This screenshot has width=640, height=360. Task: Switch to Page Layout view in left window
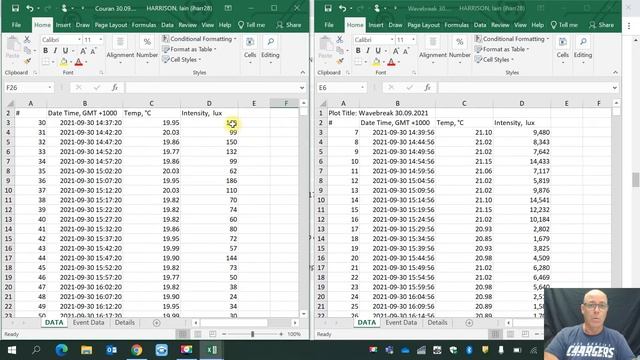click(x=198, y=334)
